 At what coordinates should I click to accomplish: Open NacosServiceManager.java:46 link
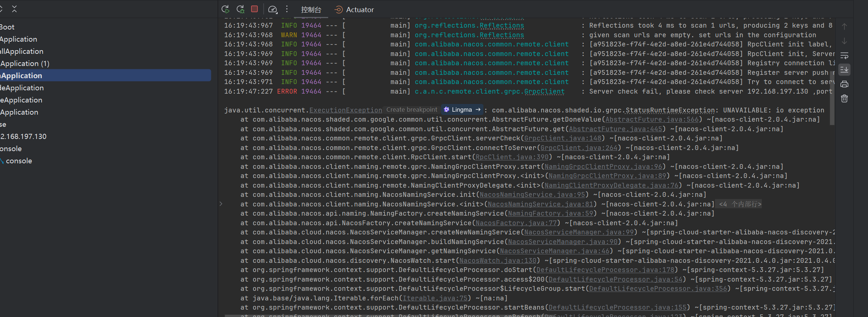pyautogui.click(x=555, y=251)
